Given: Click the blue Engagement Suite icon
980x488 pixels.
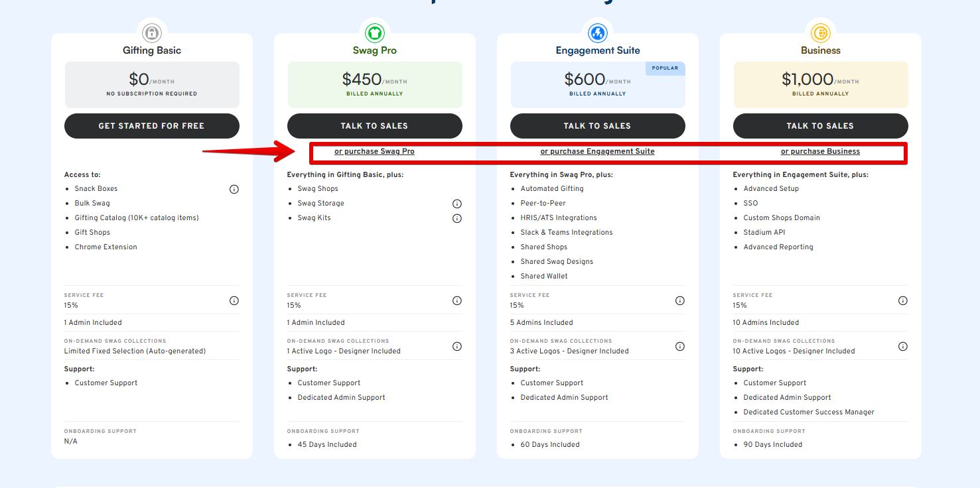Looking at the screenshot, I should pos(598,32).
